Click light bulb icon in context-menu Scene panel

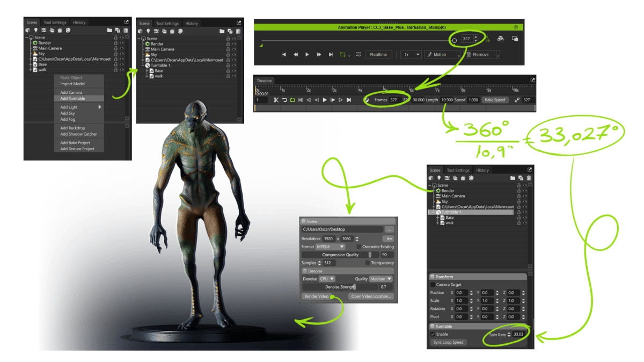pyautogui.click(x=36, y=30)
